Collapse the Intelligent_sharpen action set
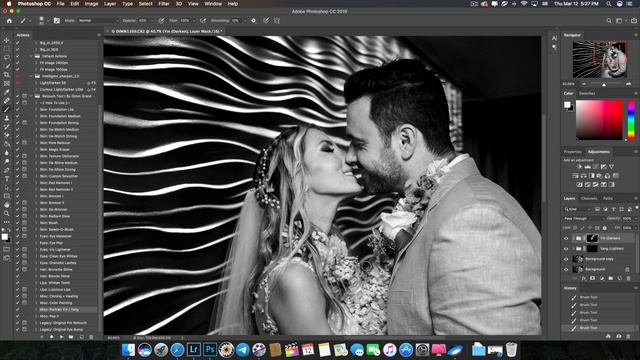This screenshot has height=360, width=640. tap(31, 76)
